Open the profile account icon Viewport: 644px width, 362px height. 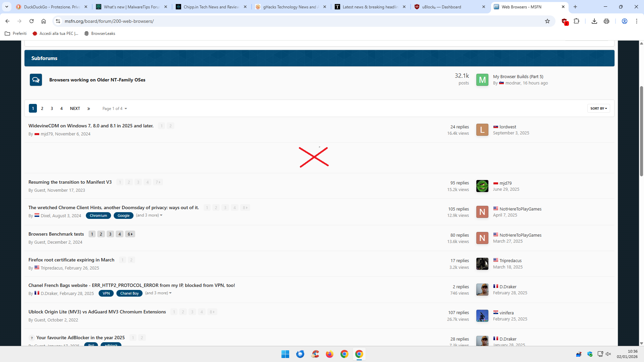625,21
